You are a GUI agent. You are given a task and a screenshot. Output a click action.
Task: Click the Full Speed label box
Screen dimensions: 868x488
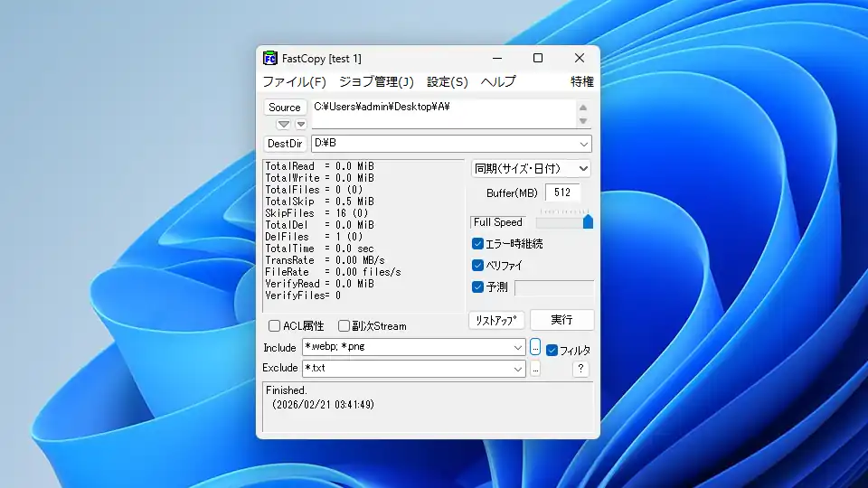(x=497, y=222)
